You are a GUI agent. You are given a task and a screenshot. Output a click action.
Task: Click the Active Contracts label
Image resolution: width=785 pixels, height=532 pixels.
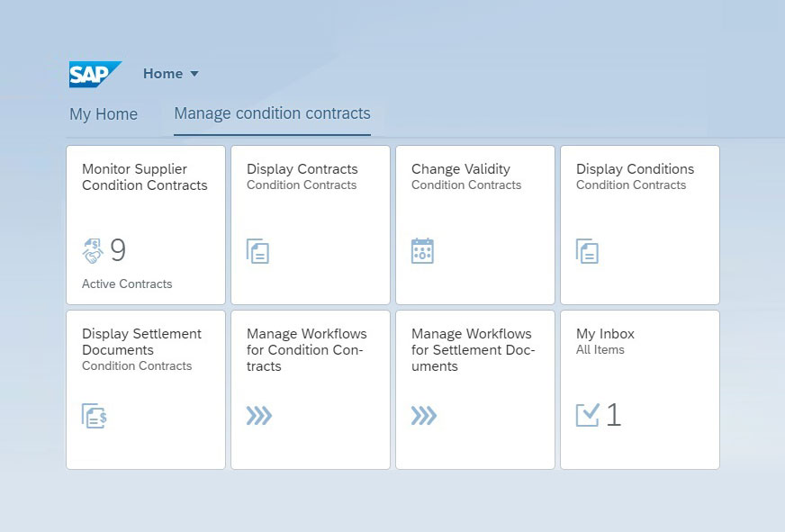tap(126, 284)
